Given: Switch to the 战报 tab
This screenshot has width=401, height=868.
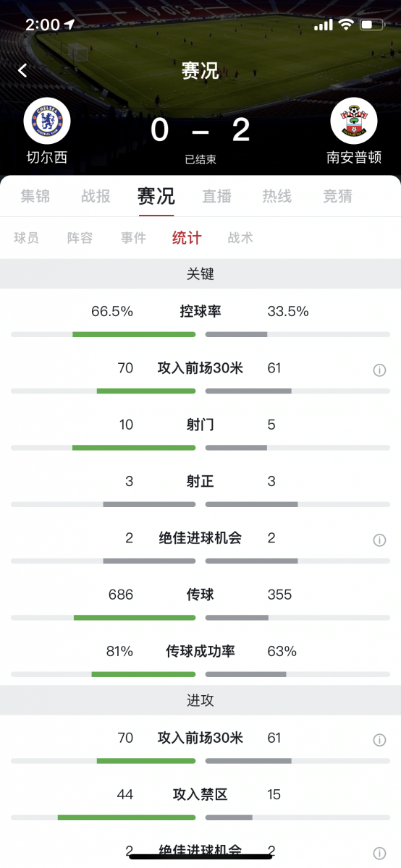Looking at the screenshot, I should 96,196.
